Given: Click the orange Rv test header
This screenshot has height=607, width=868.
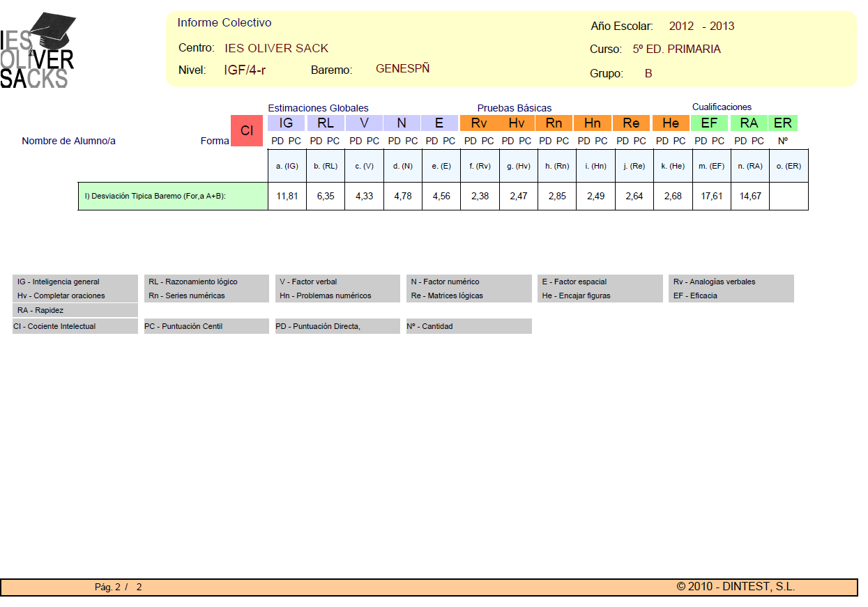Looking at the screenshot, I should tap(478, 123).
